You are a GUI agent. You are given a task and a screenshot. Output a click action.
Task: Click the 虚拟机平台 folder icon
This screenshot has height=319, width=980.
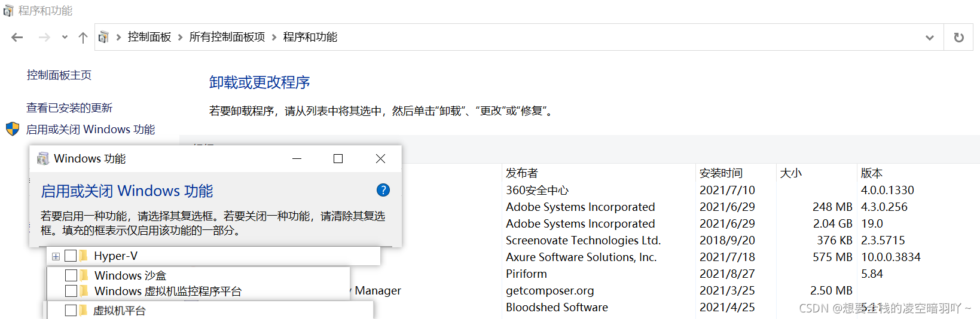point(84,310)
